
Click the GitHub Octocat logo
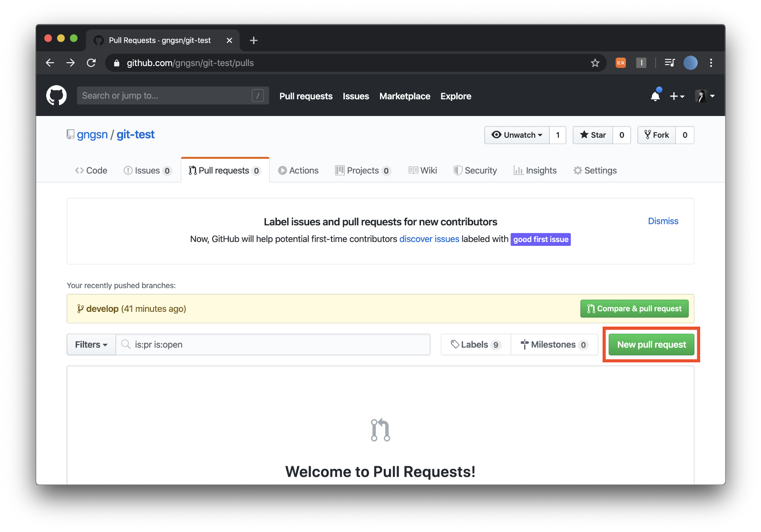coord(56,96)
